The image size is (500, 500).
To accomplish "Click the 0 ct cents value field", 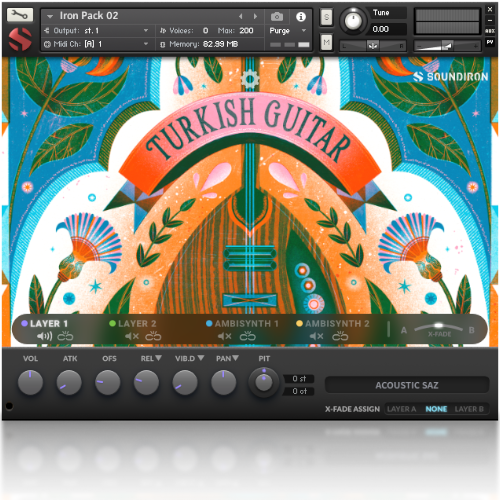I will [x=299, y=391].
